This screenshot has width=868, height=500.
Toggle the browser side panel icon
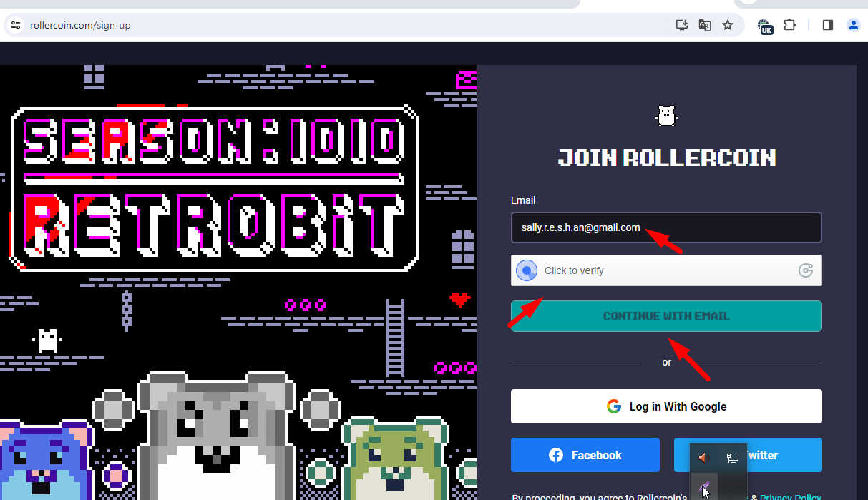coord(828,25)
